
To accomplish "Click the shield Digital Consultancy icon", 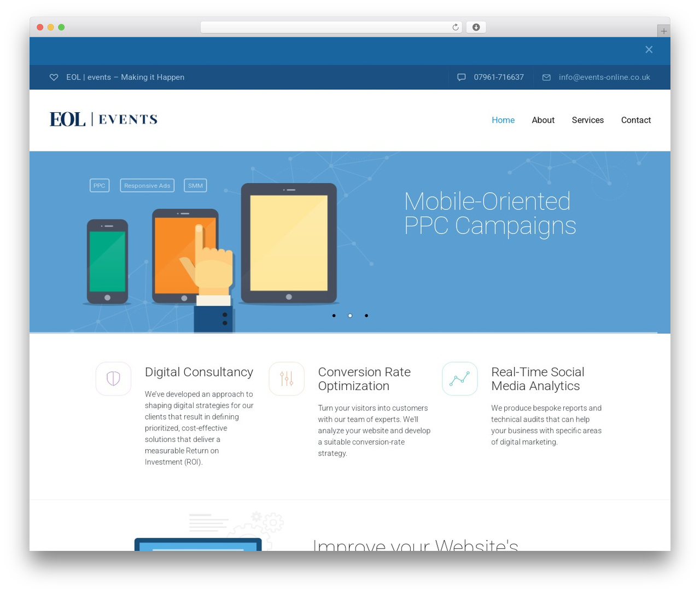I will pyautogui.click(x=113, y=379).
